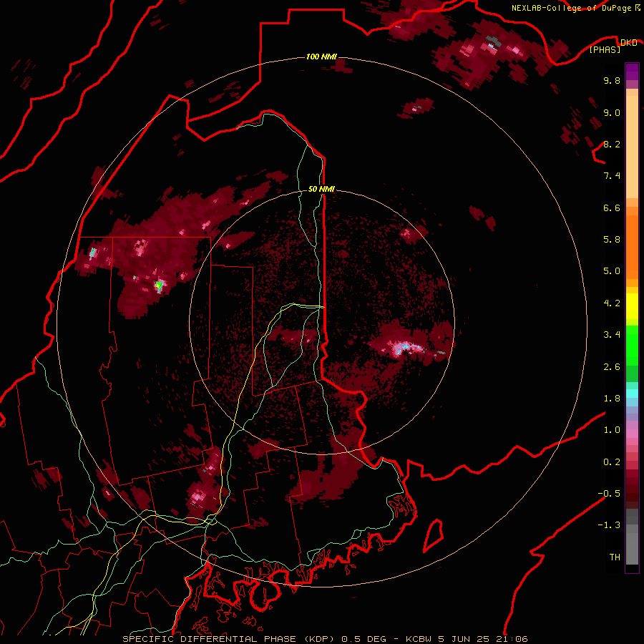Click the 8.2 scale value
The width and height of the screenshot is (644, 644).
pos(612,144)
